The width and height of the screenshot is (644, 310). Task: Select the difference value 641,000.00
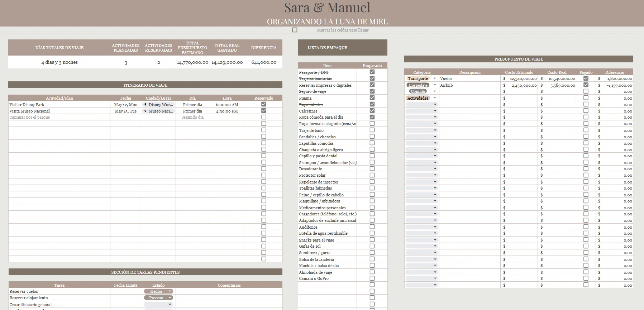(x=264, y=62)
